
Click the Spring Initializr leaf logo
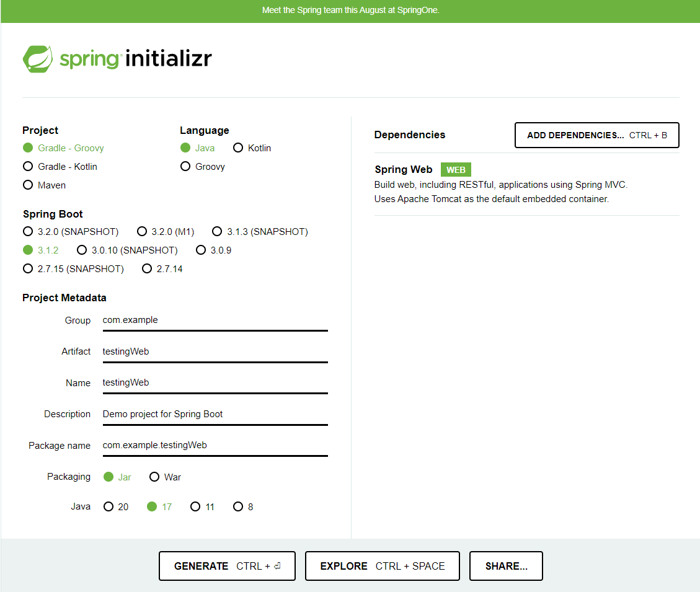[x=37, y=59]
